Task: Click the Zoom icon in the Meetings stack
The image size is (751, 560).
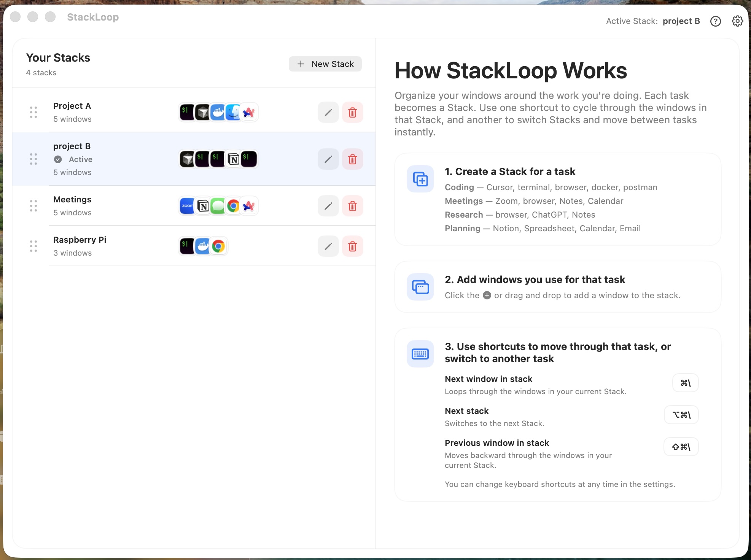Action: tap(187, 206)
